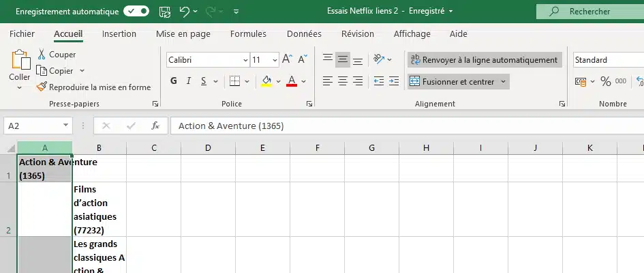Apply yellow fill color
Image resolution: width=644 pixels, height=273 pixels.
(266, 81)
